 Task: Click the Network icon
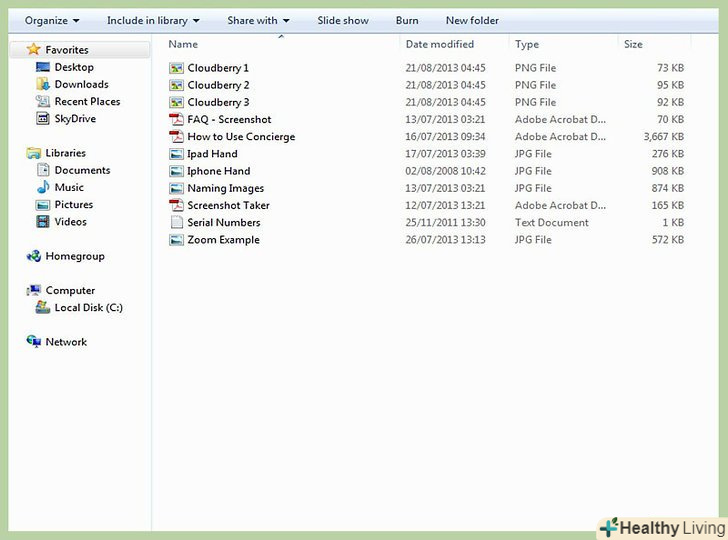33,342
